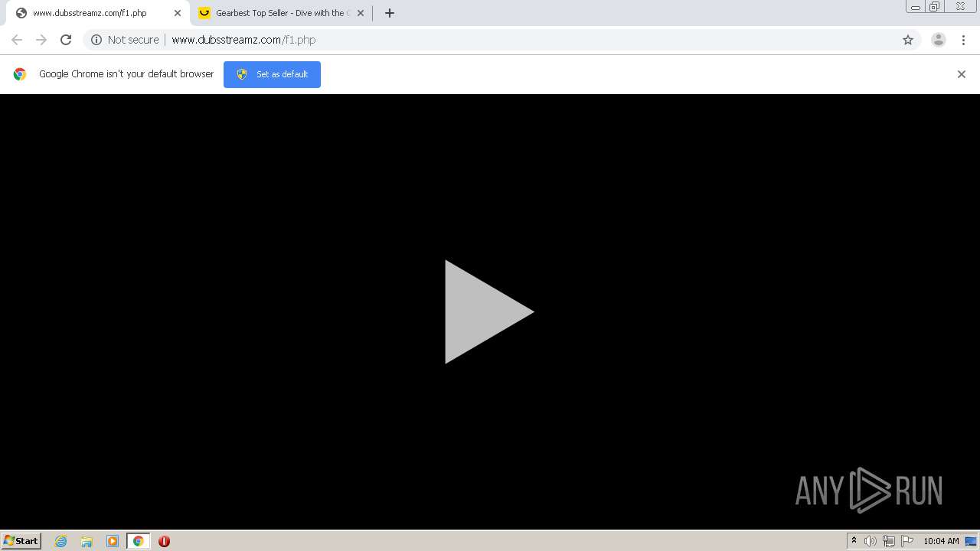980x551 pixels.
Task: Switch to the Gearbest Top Seller tab
Action: 282,13
